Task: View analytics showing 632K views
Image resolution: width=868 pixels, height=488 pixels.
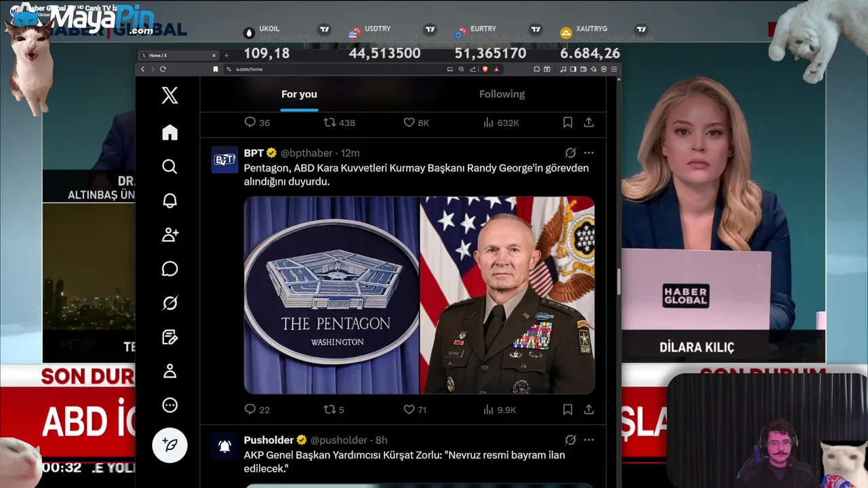Action: (x=500, y=123)
